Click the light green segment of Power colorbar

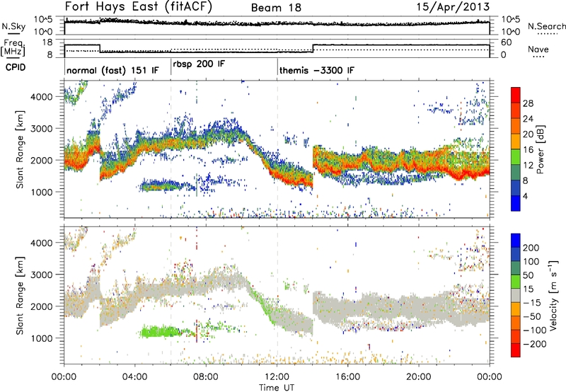click(x=516, y=156)
